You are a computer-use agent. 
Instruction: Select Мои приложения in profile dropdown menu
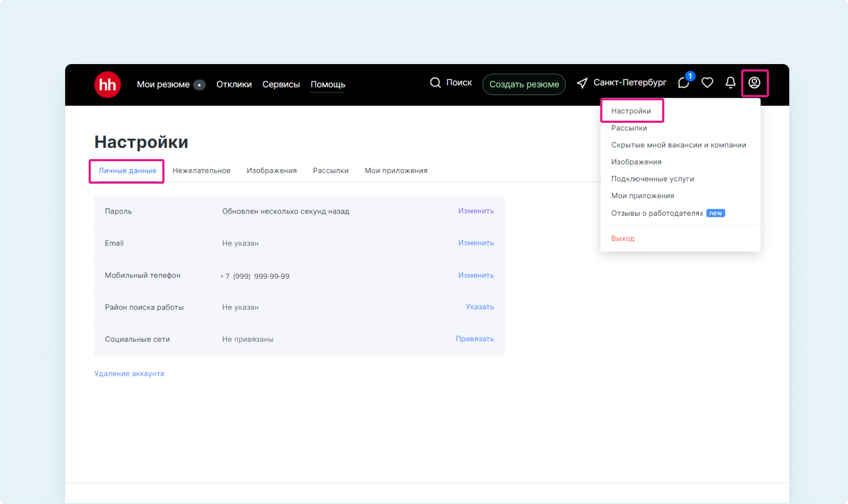tap(643, 196)
